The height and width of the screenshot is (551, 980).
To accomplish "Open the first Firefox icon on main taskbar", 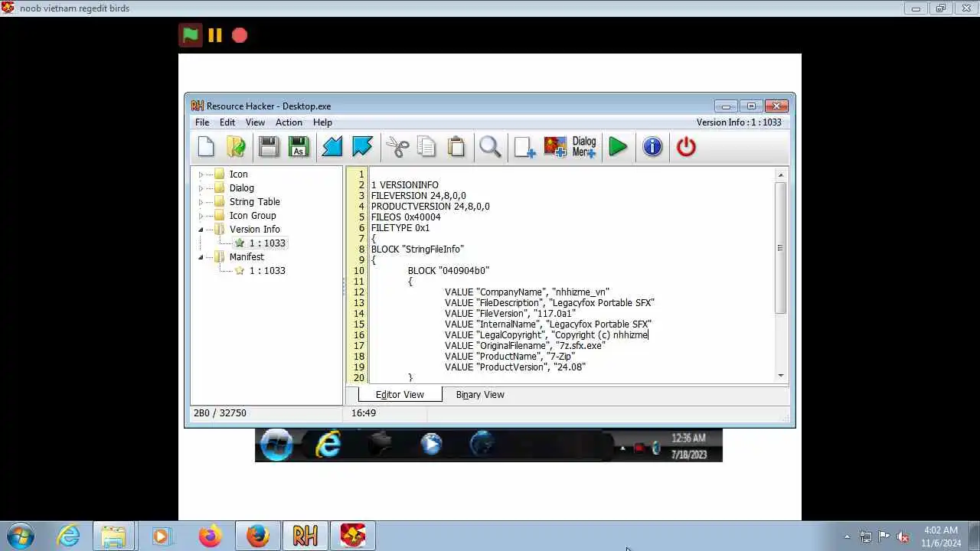I will 210,536.
